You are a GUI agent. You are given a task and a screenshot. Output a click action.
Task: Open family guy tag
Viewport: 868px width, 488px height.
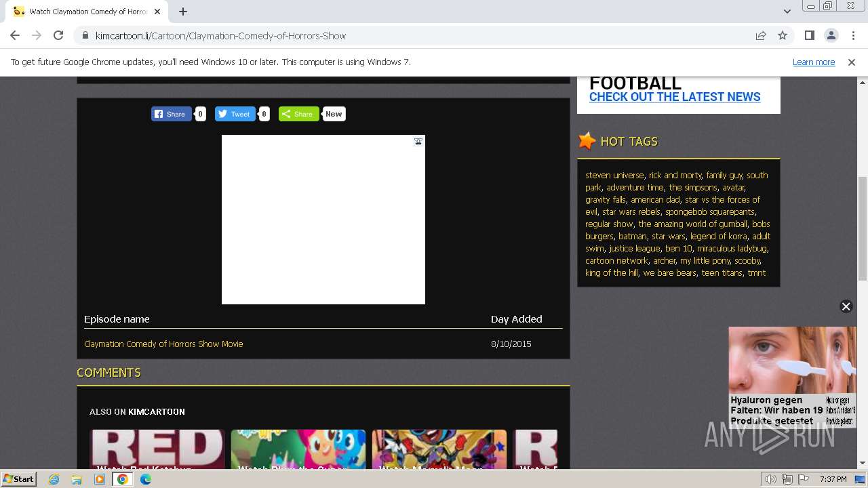724,175
